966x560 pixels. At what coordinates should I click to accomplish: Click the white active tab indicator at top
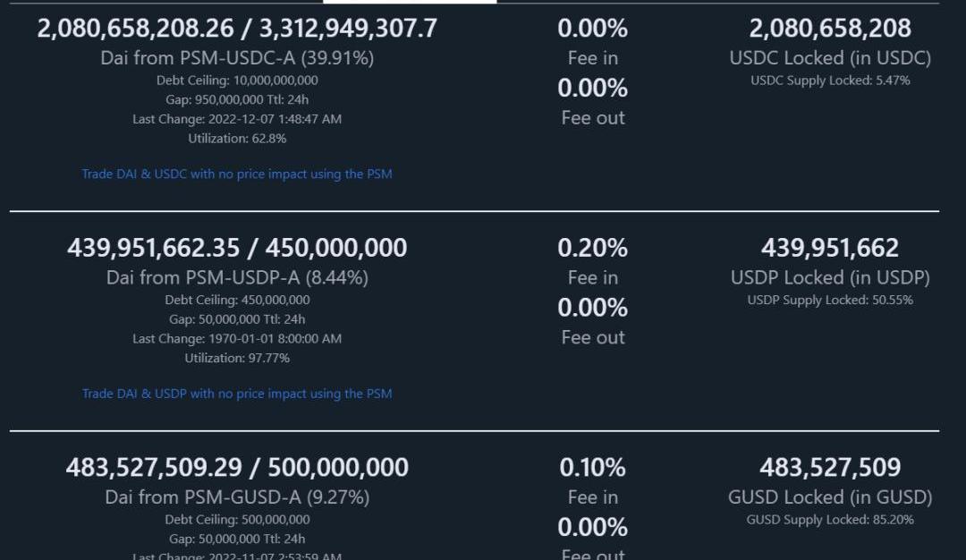point(410,2)
